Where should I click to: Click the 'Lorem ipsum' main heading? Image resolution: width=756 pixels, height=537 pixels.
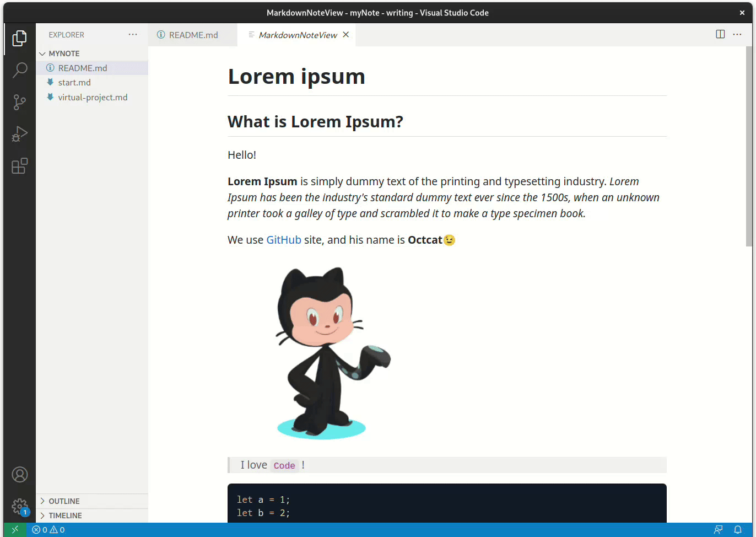coord(296,77)
